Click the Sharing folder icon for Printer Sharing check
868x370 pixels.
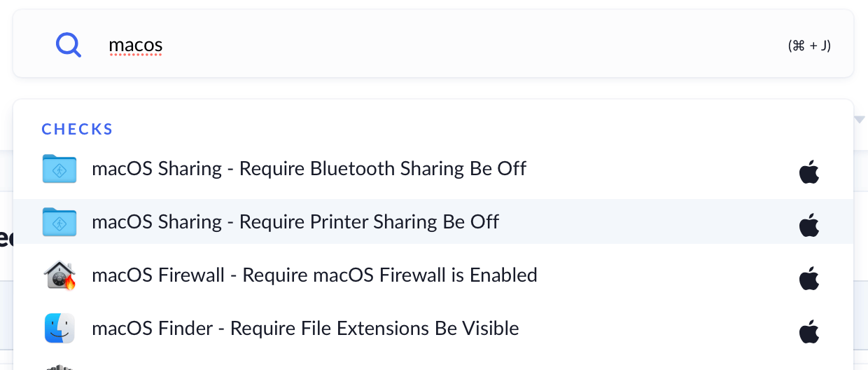[x=59, y=222]
